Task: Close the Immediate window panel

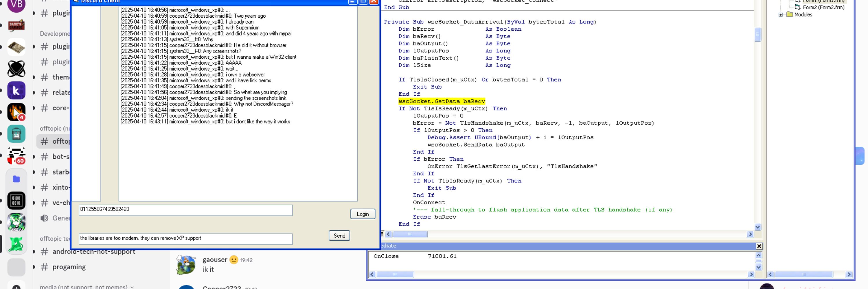Action: [x=759, y=246]
